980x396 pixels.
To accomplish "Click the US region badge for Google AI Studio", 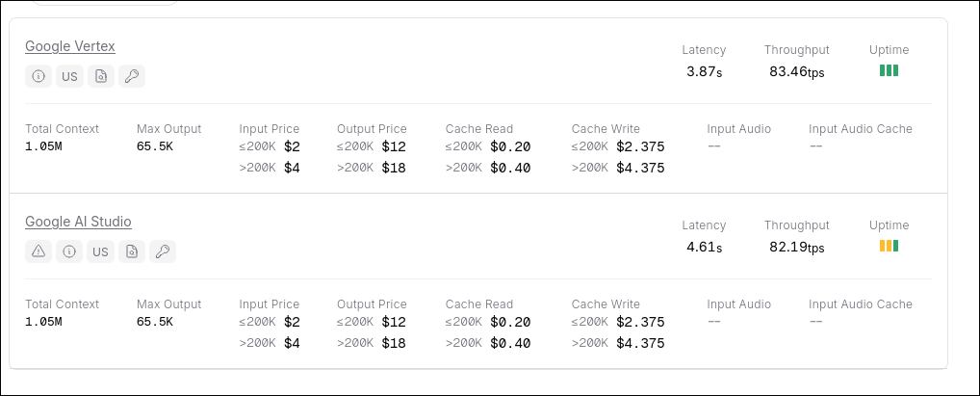I will 100,252.
